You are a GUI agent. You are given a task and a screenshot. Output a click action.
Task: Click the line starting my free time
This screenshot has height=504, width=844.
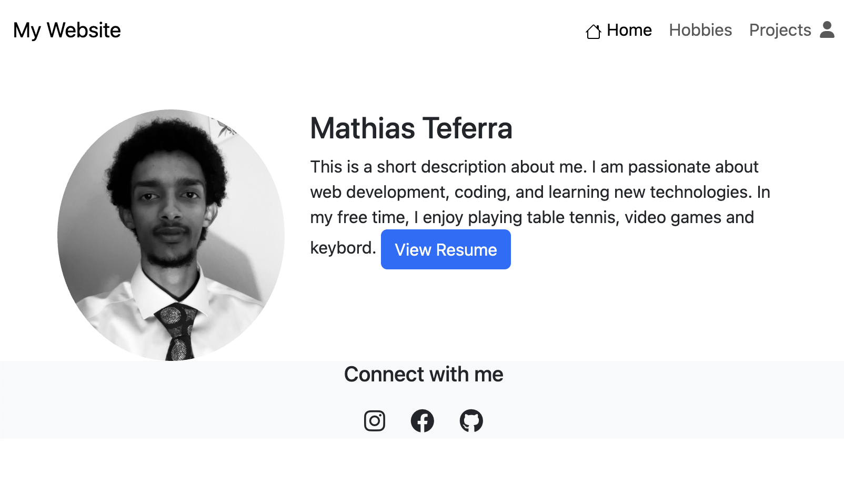(x=531, y=217)
